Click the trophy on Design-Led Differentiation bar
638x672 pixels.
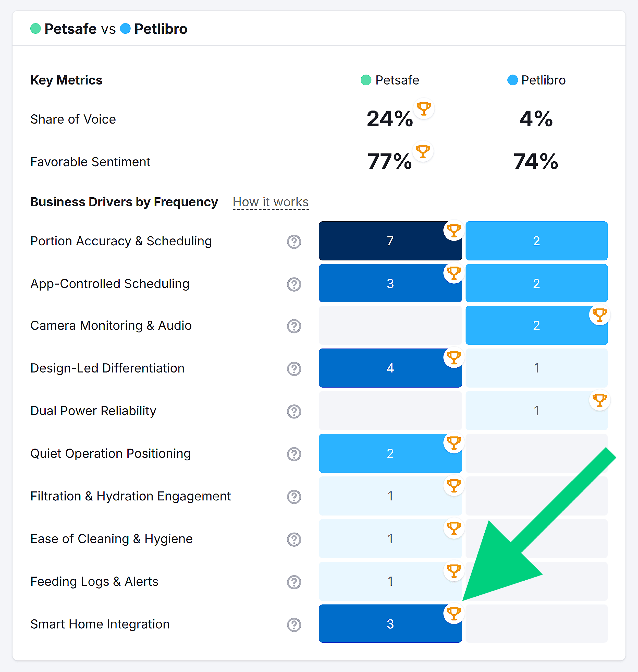(x=454, y=357)
